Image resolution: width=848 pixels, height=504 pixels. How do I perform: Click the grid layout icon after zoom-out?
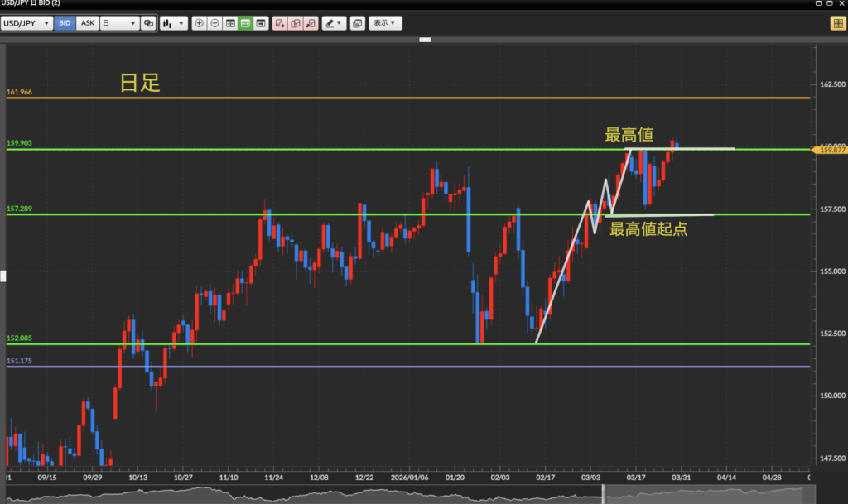tap(230, 23)
